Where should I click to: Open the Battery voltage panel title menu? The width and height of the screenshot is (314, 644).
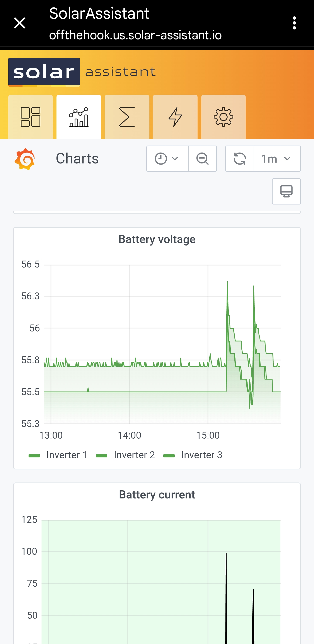point(157,239)
